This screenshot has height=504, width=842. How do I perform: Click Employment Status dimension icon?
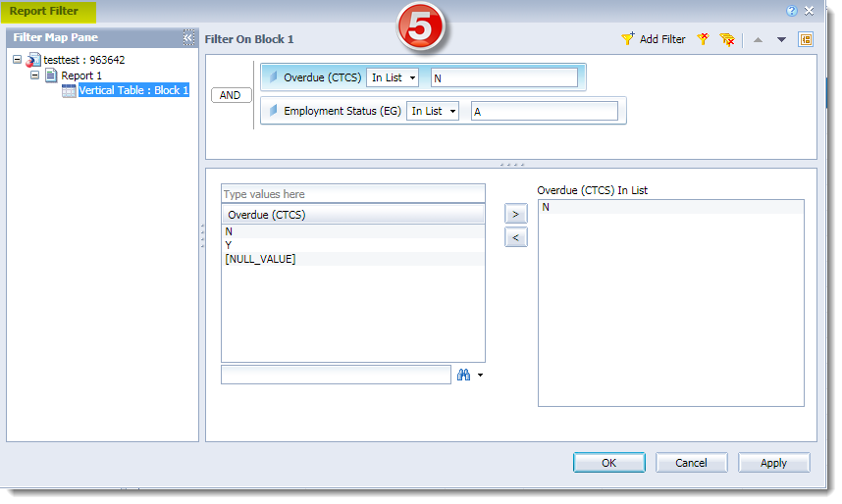click(273, 111)
